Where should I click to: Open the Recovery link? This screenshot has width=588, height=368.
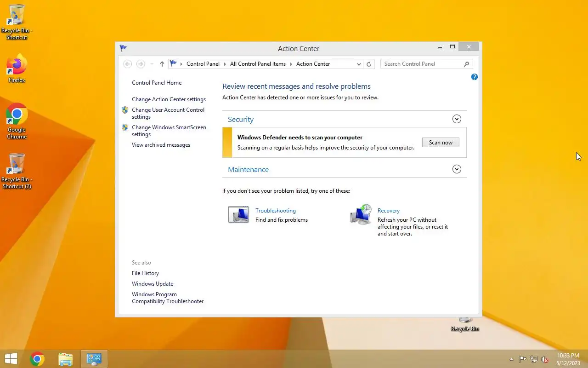tap(389, 211)
